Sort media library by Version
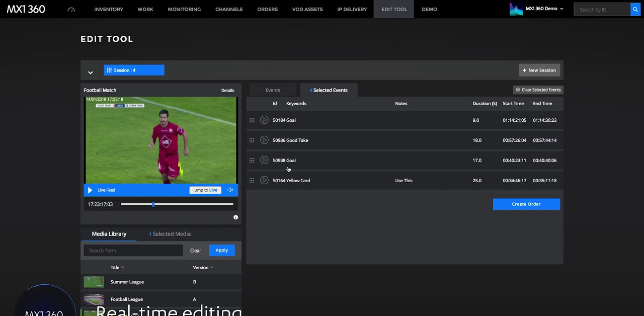The image size is (644, 316). (x=203, y=268)
